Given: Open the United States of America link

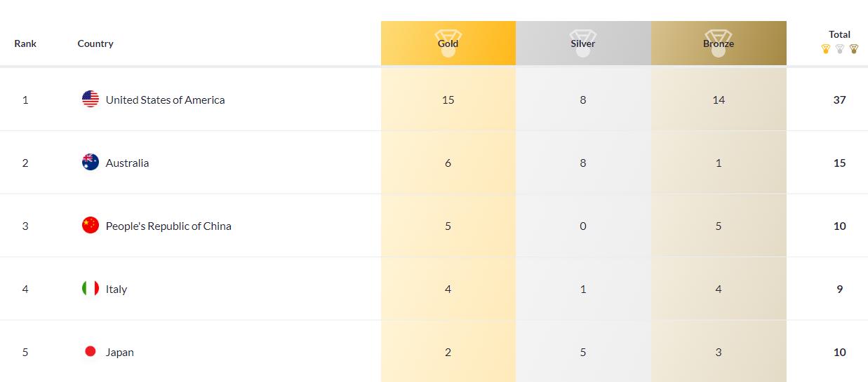Looking at the screenshot, I should coord(166,100).
